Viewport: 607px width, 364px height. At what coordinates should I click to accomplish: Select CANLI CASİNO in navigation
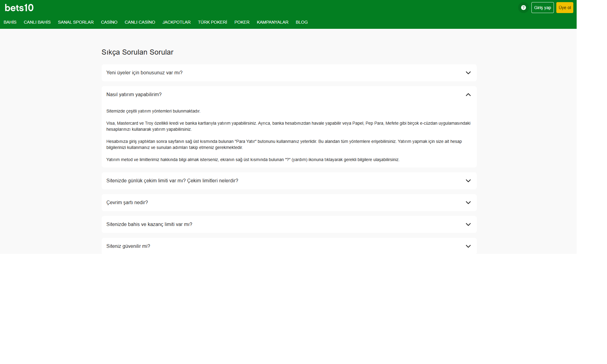(140, 22)
